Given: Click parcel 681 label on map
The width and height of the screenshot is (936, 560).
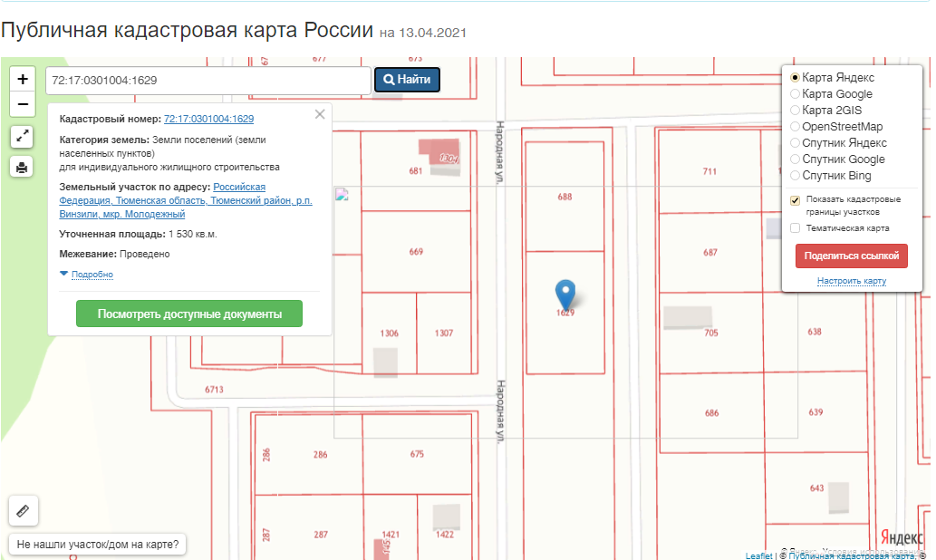Looking at the screenshot, I should pos(416,170).
